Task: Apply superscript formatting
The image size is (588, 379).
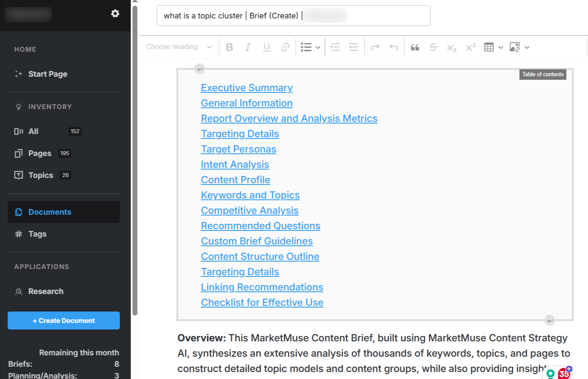Action: point(471,47)
